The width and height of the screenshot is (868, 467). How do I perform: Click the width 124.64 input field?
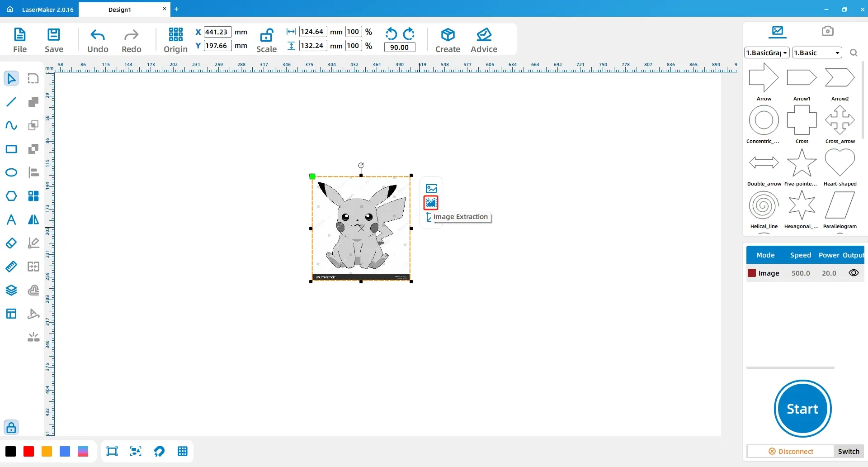point(313,32)
